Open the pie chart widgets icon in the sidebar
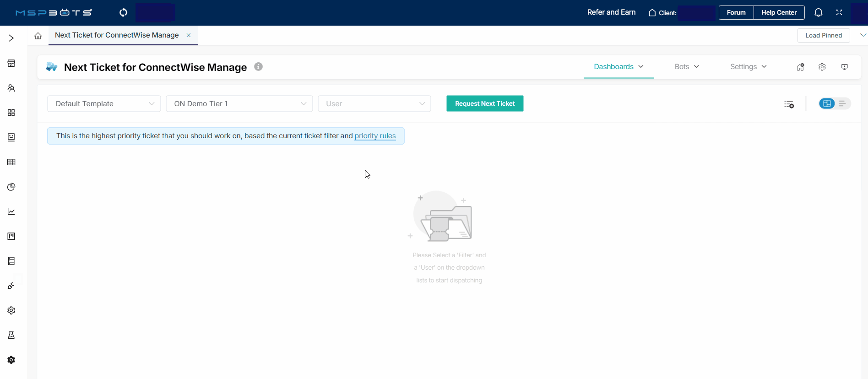868x379 pixels. [11, 187]
